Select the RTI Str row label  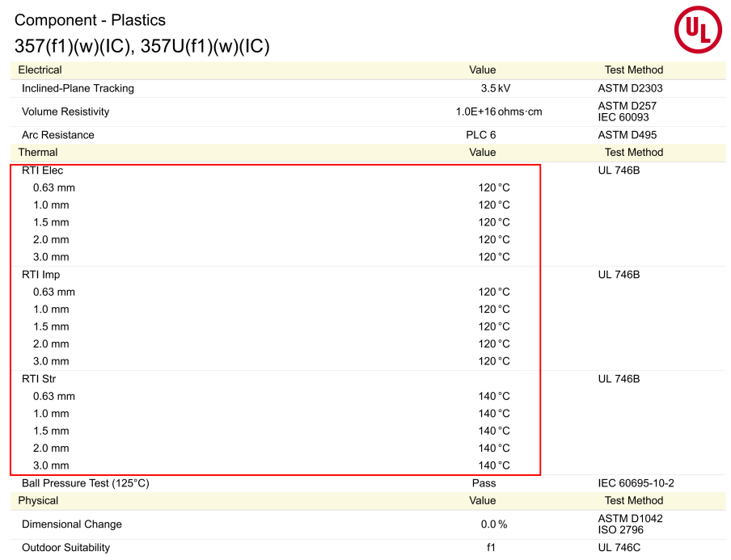(x=39, y=379)
